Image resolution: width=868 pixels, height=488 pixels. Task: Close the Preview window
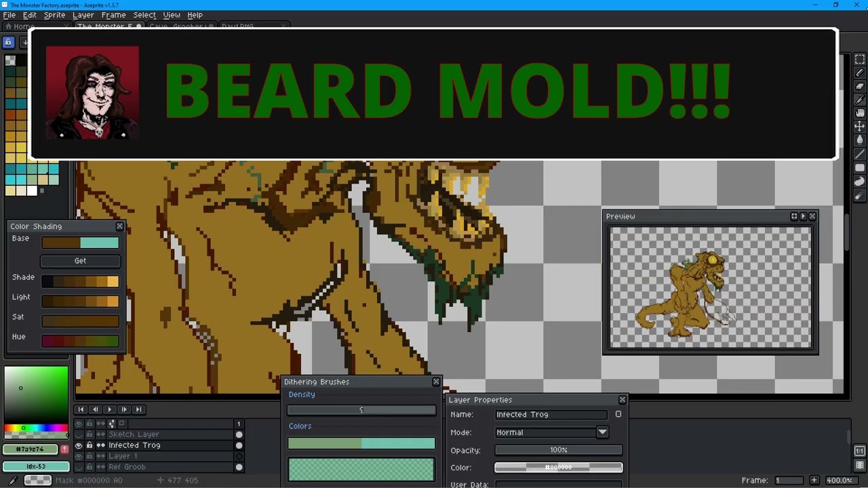[x=812, y=216]
